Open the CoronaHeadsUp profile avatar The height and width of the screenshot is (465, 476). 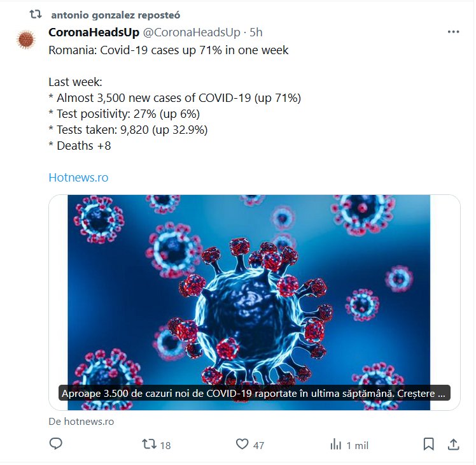tap(26, 39)
